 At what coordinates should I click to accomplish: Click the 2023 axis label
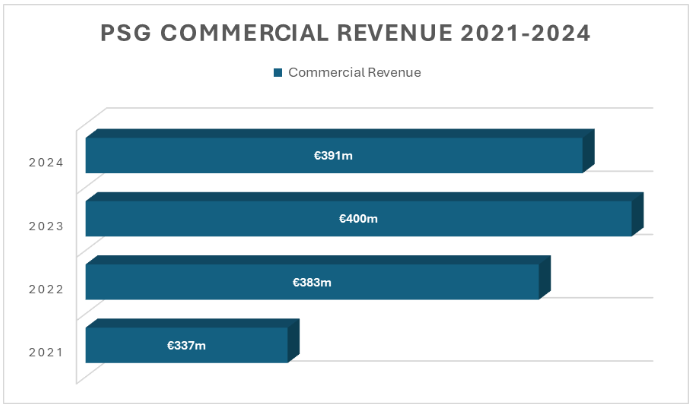point(46,227)
